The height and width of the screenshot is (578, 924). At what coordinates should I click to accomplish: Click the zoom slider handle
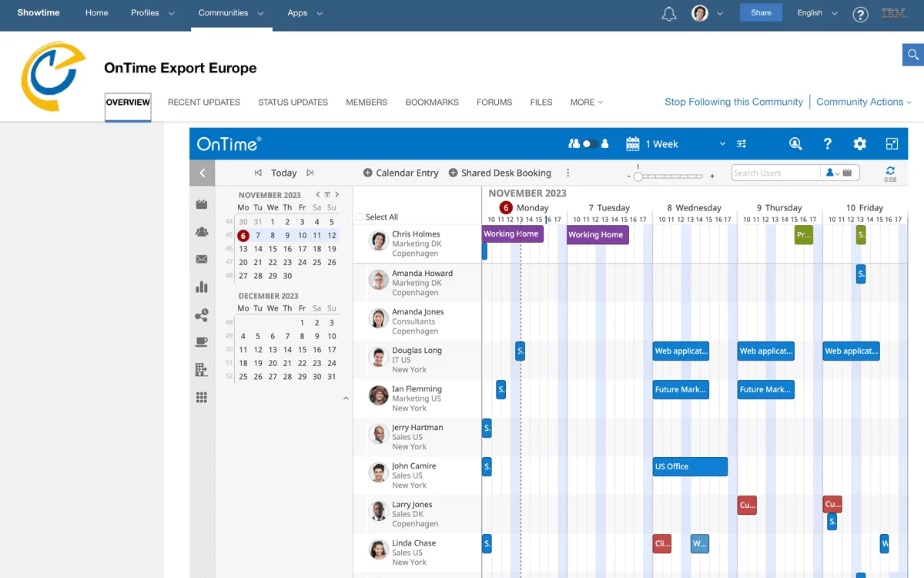tap(638, 176)
